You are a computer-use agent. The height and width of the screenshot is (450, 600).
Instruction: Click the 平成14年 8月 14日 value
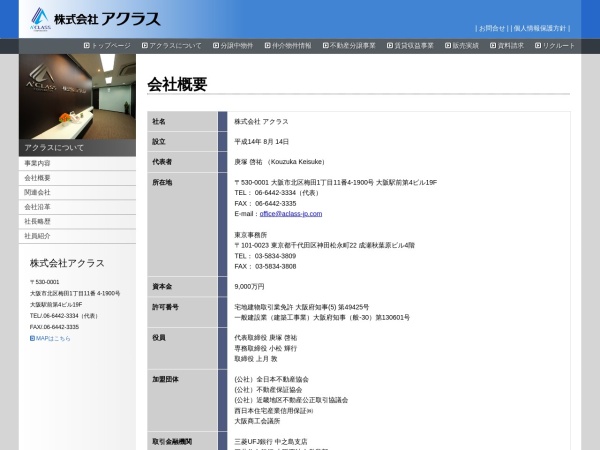coord(262,142)
